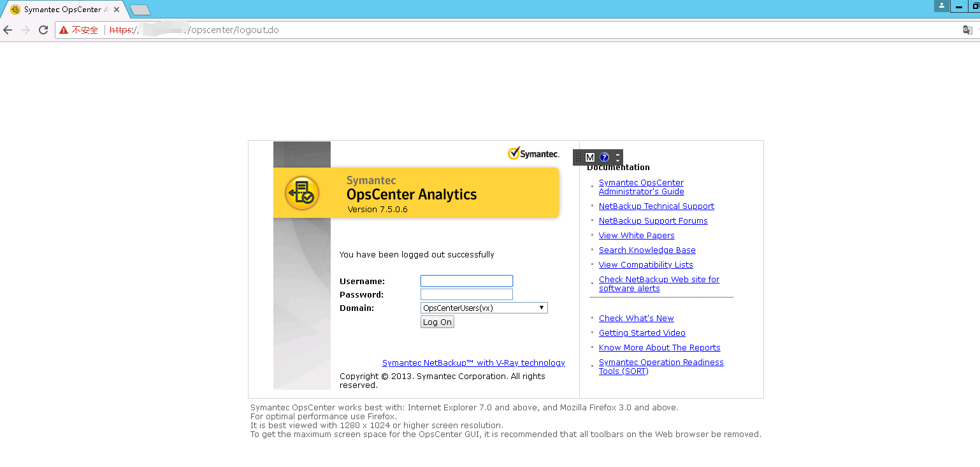Open Getting Started Video link
Viewport: 980px width, 467px height.
coord(642,333)
